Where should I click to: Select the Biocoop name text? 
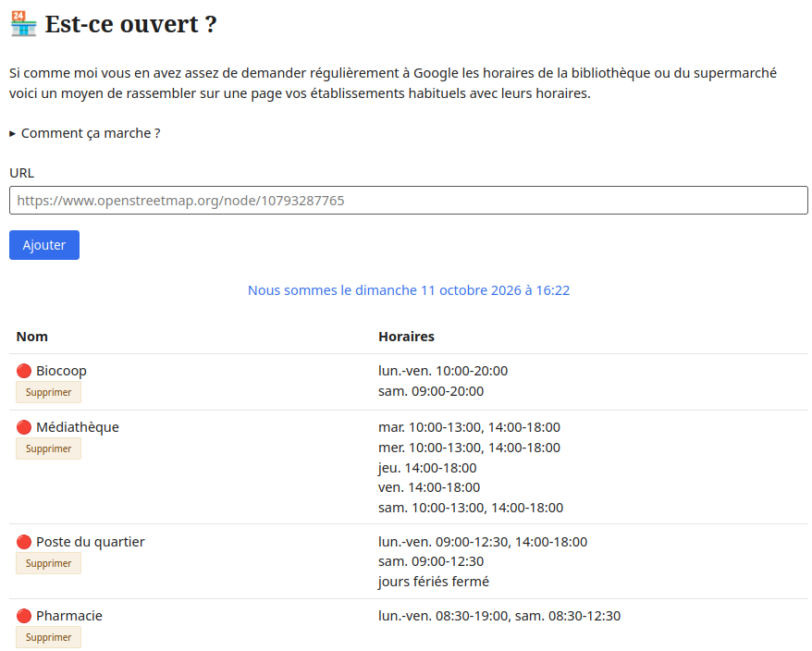(61, 371)
